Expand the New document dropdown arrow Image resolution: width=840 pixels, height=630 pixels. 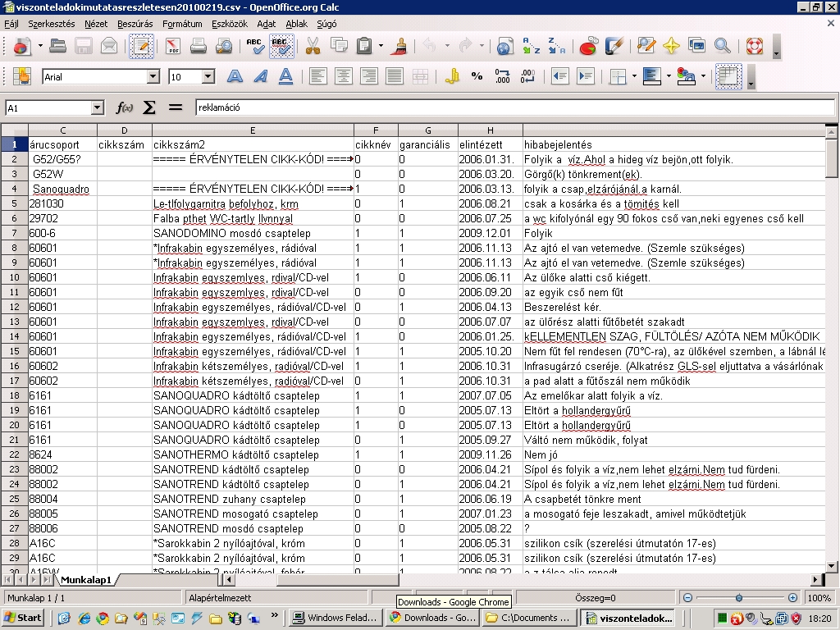40,47
